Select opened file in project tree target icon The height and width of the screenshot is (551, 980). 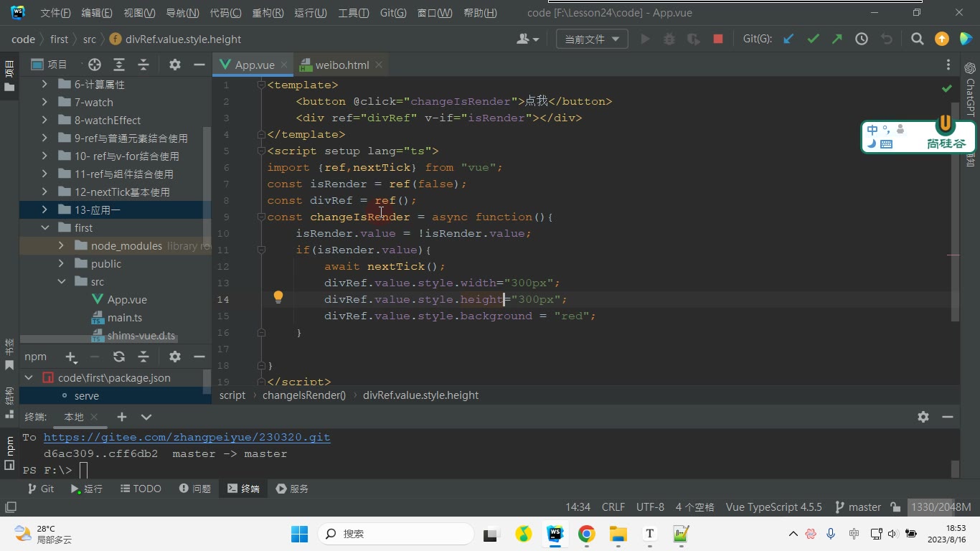pos(95,65)
